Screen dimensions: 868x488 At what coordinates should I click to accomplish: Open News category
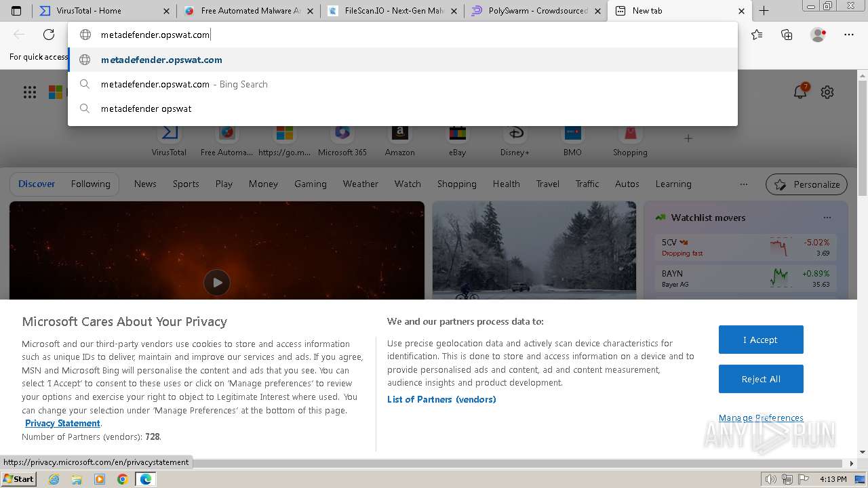(x=145, y=184)
